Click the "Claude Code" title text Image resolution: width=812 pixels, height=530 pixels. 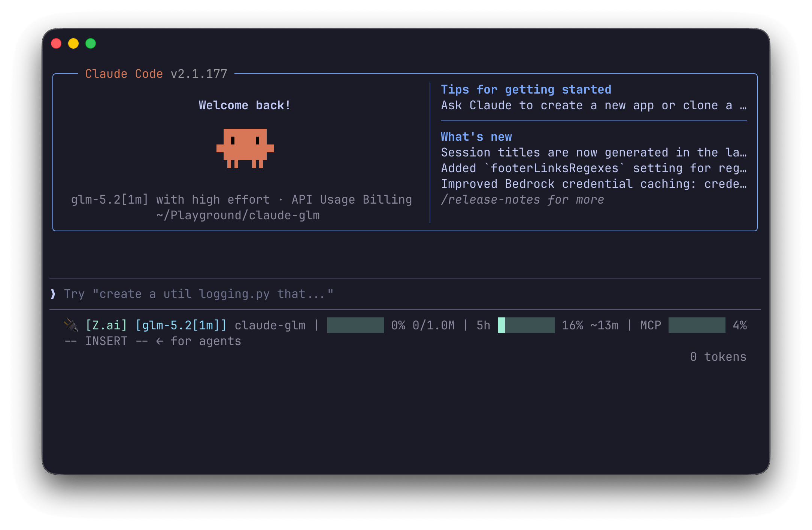(124, 74)
